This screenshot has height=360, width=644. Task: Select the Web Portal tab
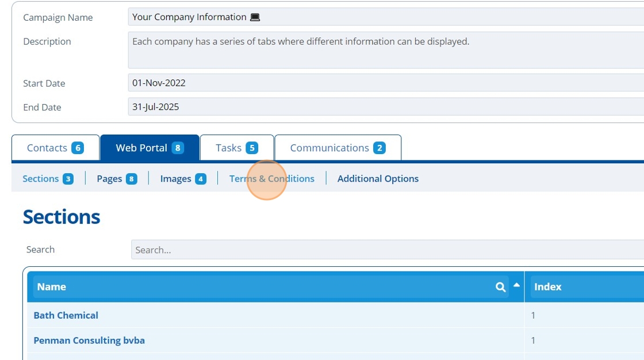(x=150, y=148)
